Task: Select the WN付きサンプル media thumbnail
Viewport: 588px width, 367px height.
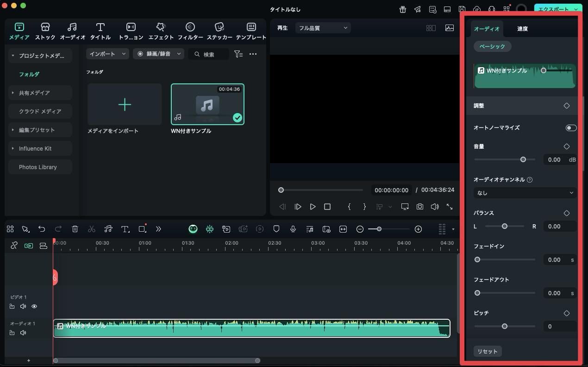Action: click(x=207, y=104)
